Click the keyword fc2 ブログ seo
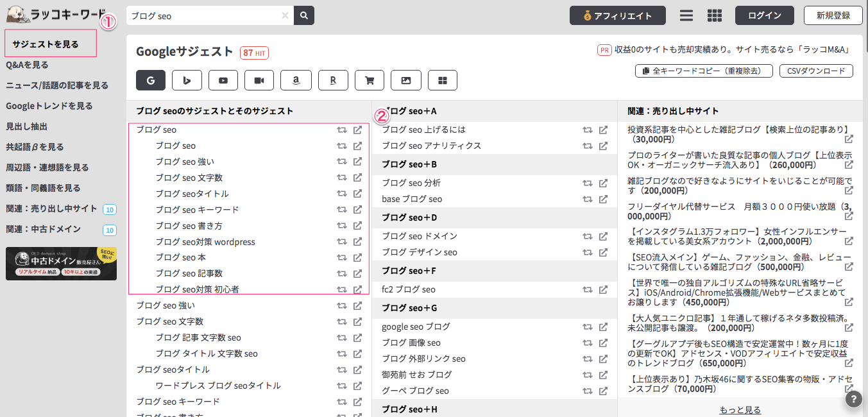 point(409,289)
